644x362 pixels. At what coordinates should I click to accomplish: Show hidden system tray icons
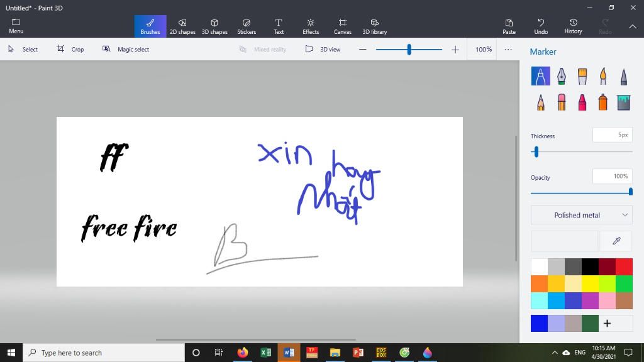pyautogui.click(x=555, y=353)
